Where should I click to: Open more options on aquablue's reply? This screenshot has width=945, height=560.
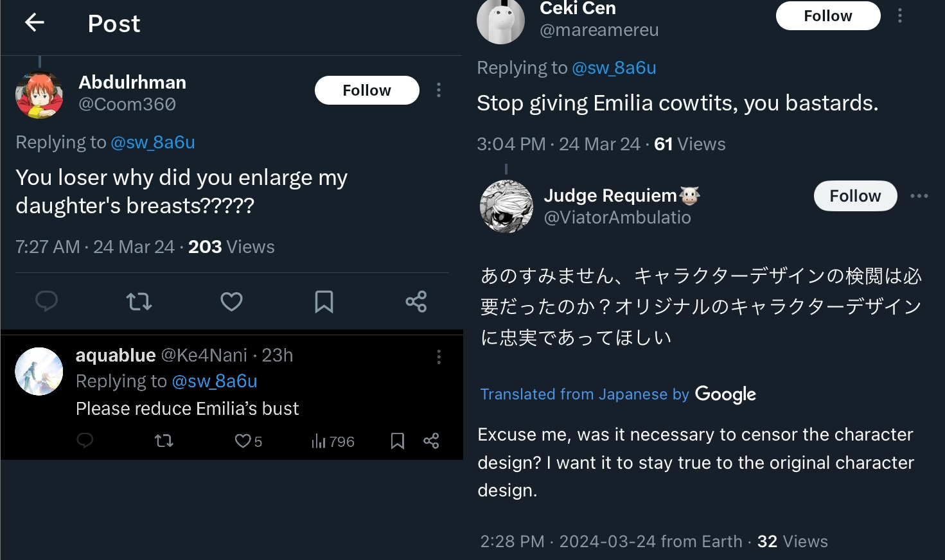[439, 357]
